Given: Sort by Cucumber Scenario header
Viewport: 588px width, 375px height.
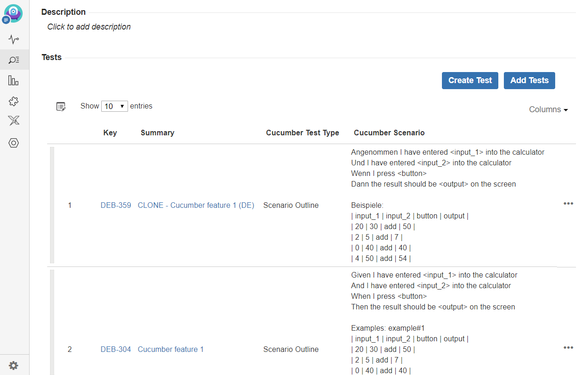Looking at the screenshot, I should coord(389,133).
